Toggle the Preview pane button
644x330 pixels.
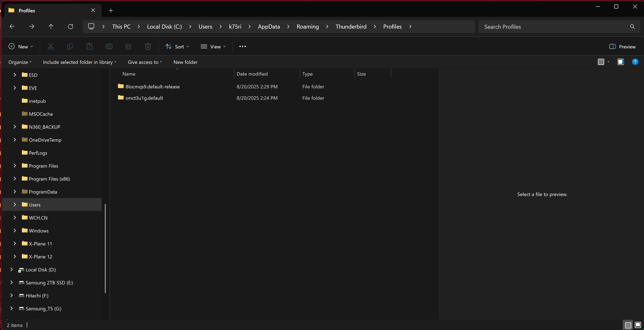coord(623,46)
